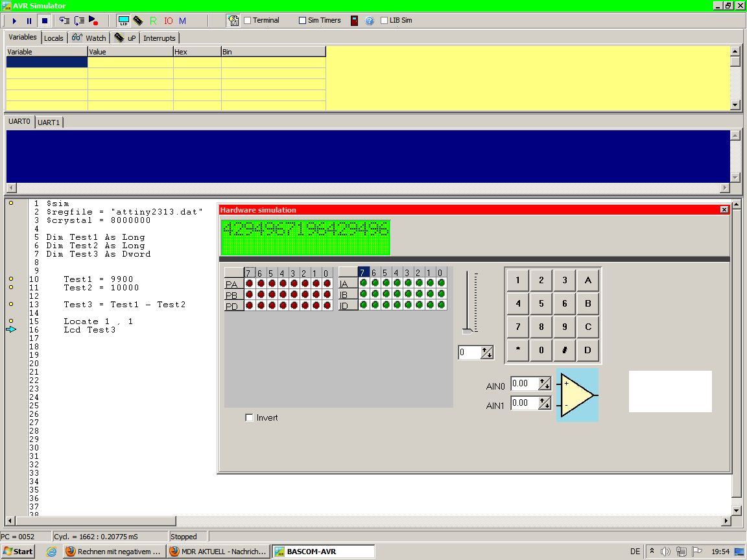747x560 pixels.
Task: Toggle IA bit 7 green input LED
Action: point(364,283)
